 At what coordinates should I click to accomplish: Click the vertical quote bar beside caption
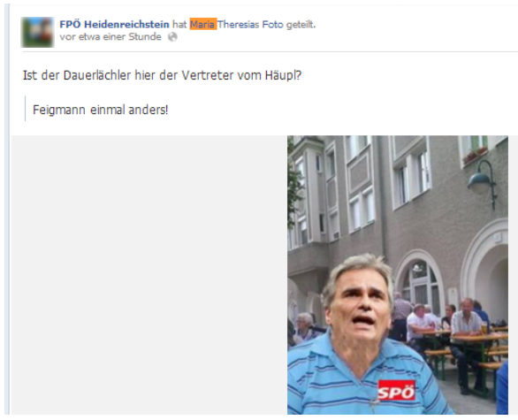pos(25,109)
